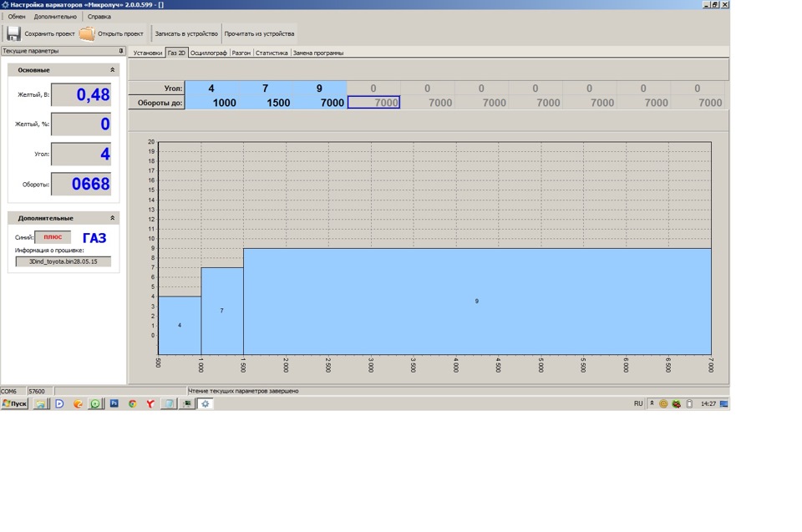
Task: Click the firmware info 3Dind_toyota.bin28.05.15 field
Action: tap(63, 261)
